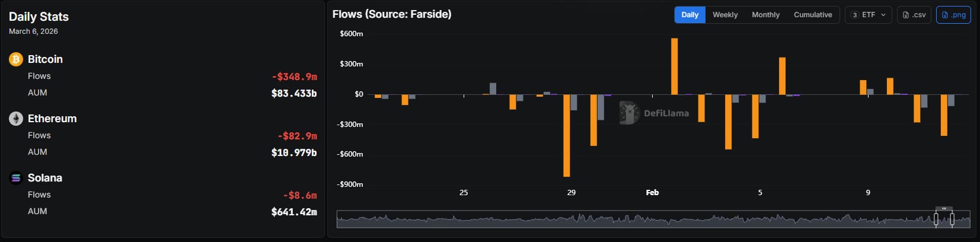The width and height of the screenshot is (980, 242).
Task: Click the timeline overview minimap
Action: point(653,219)
